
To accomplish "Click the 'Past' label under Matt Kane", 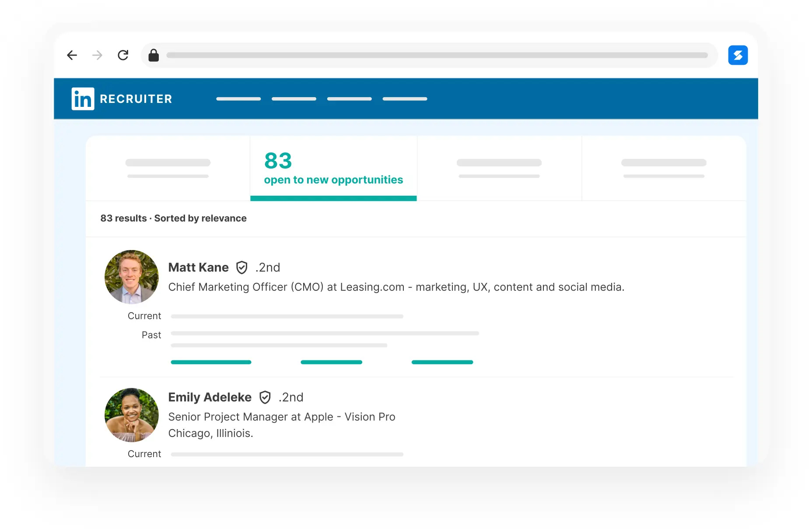I will click(x=151, y=335).
